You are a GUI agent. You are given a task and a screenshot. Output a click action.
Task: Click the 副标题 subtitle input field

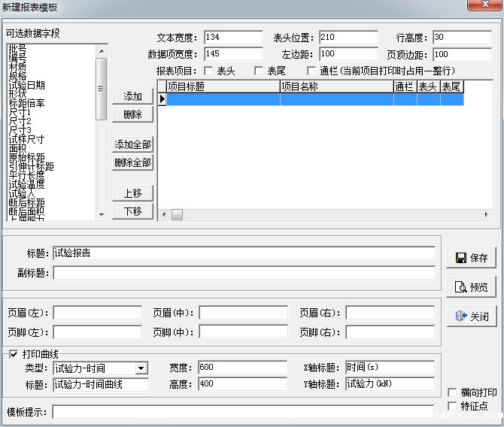[244, 273]
